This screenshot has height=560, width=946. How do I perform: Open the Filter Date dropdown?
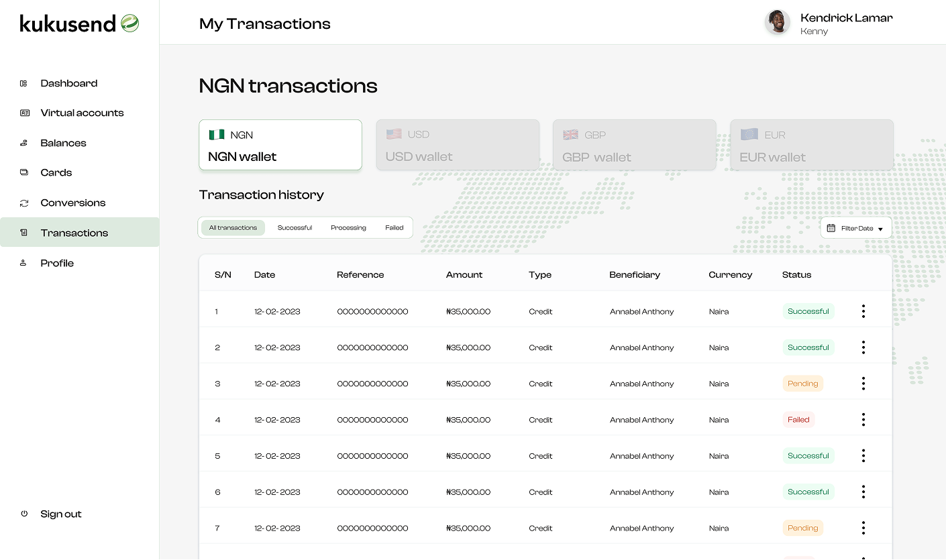856,227
